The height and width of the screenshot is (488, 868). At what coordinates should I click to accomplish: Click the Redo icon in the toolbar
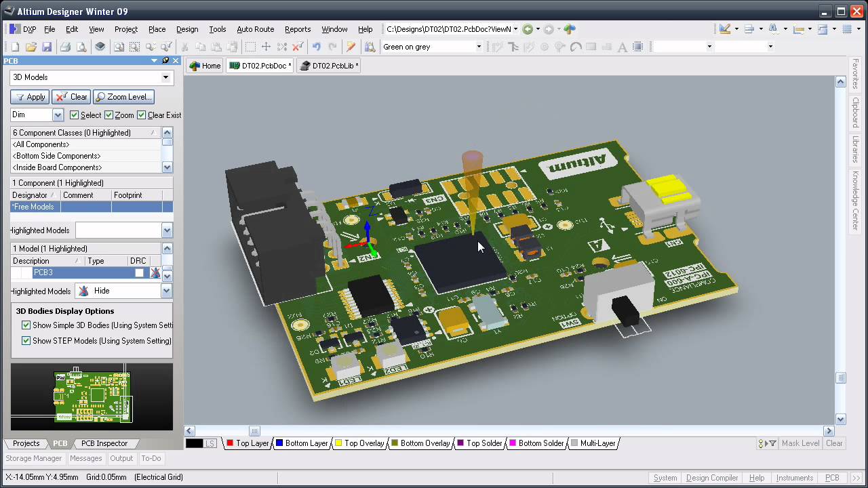point(332,46)
